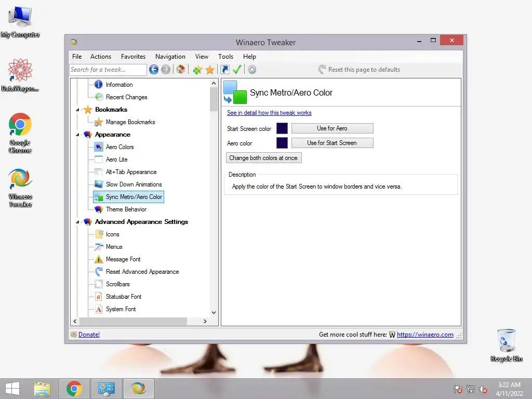Click Change both colors at once
The image size is (532, 399).
(263, 158)
